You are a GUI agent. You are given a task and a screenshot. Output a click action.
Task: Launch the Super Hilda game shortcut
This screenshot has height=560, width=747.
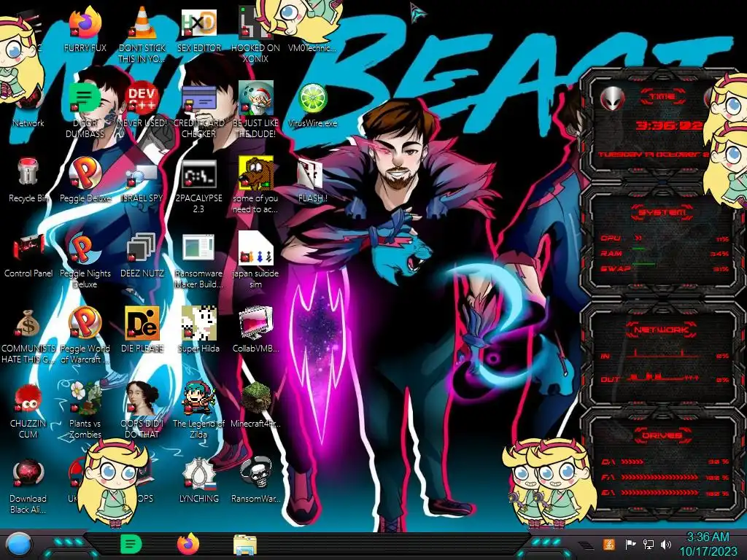[198, 324]
